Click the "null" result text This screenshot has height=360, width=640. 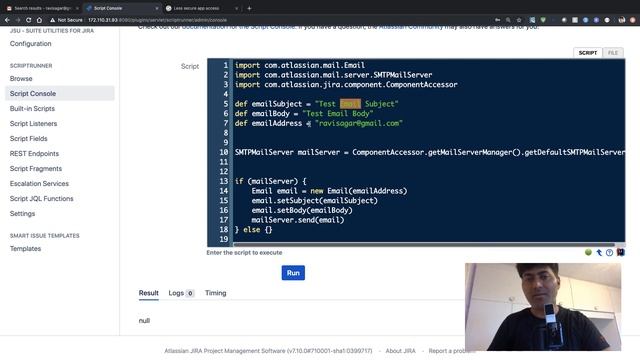click(144, 321)
